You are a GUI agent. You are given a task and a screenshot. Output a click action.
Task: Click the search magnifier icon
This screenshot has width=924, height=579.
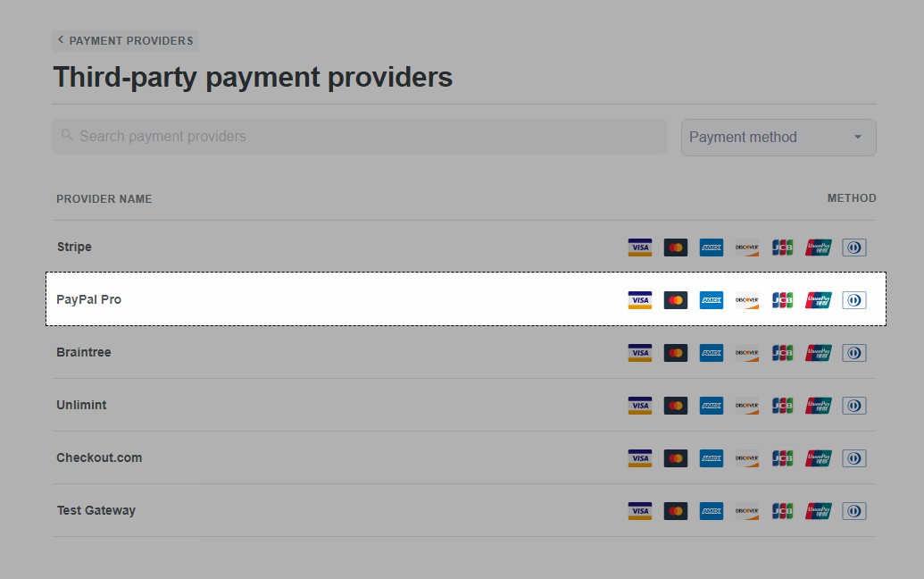pyautogui.click(x=68, y=136)
